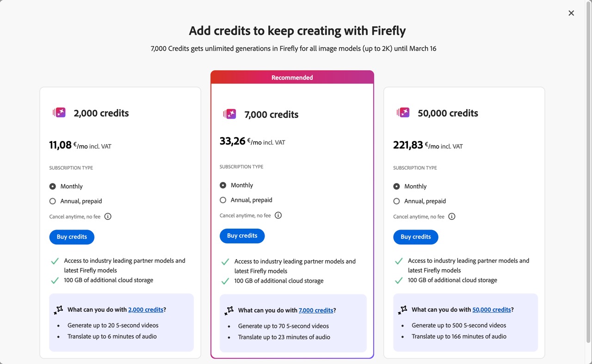Select Annual, prepaid for 7,000 credits
Screen dimensions: 592x364
point(223,200)
